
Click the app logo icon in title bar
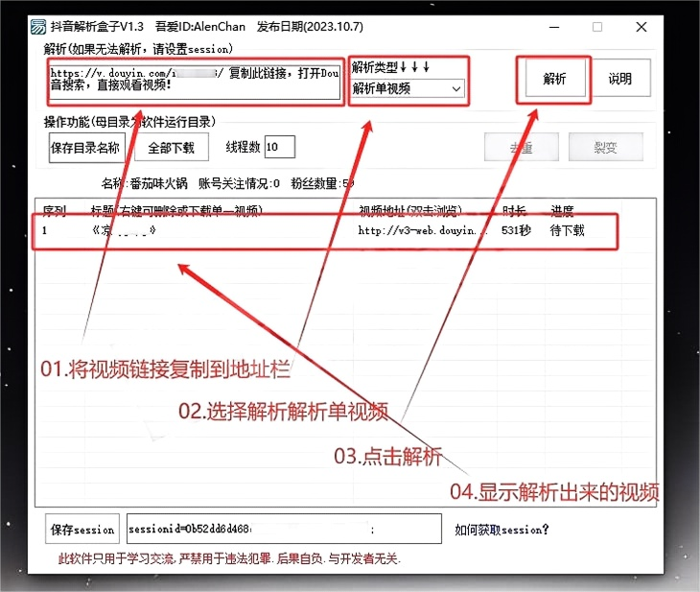[x=38, y=27]
